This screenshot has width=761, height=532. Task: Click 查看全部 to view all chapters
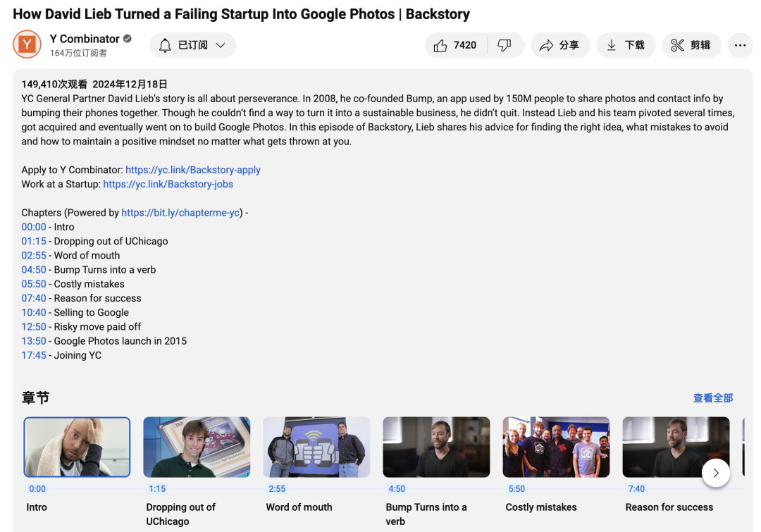click(713, 398)
